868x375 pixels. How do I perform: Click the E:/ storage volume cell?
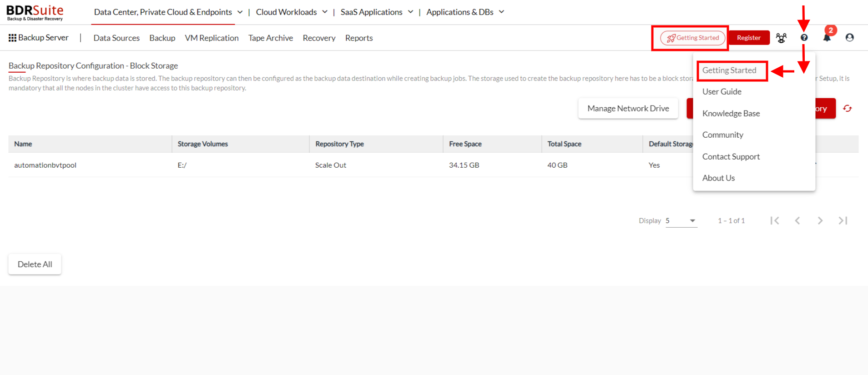pyautogui.click(x=182, y=165)
